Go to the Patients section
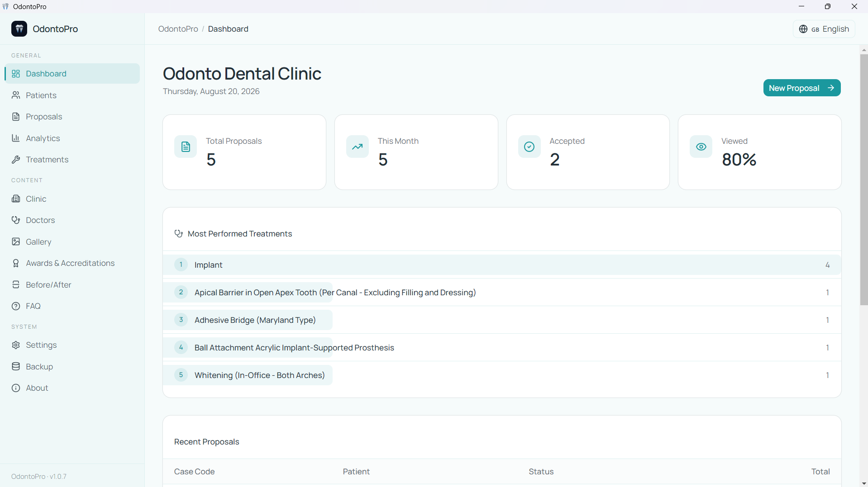 tap(72, 95)
